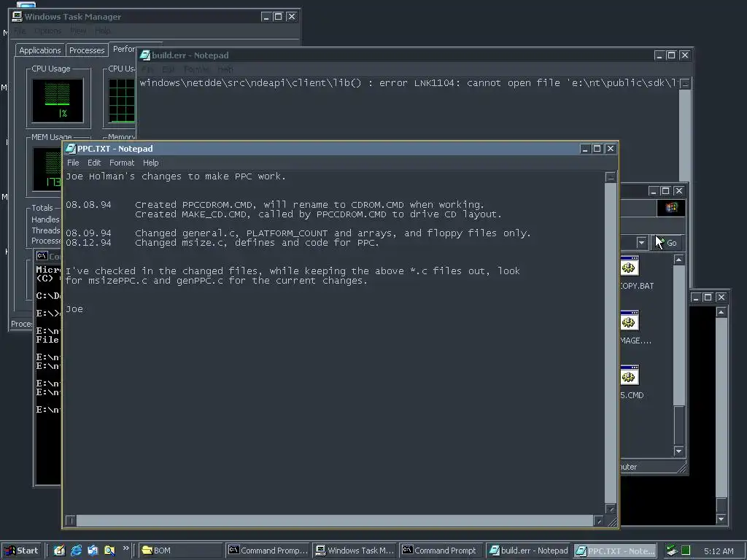The image size is (747, 560).
Task: Switch to build.err - Notepad taskbar button
Action: 528,551
